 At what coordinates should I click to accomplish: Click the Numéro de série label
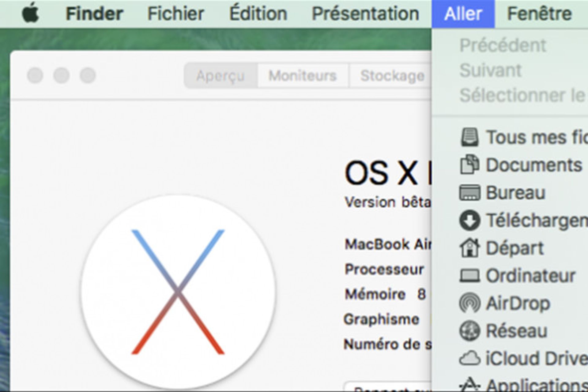(x=388, y=344)
